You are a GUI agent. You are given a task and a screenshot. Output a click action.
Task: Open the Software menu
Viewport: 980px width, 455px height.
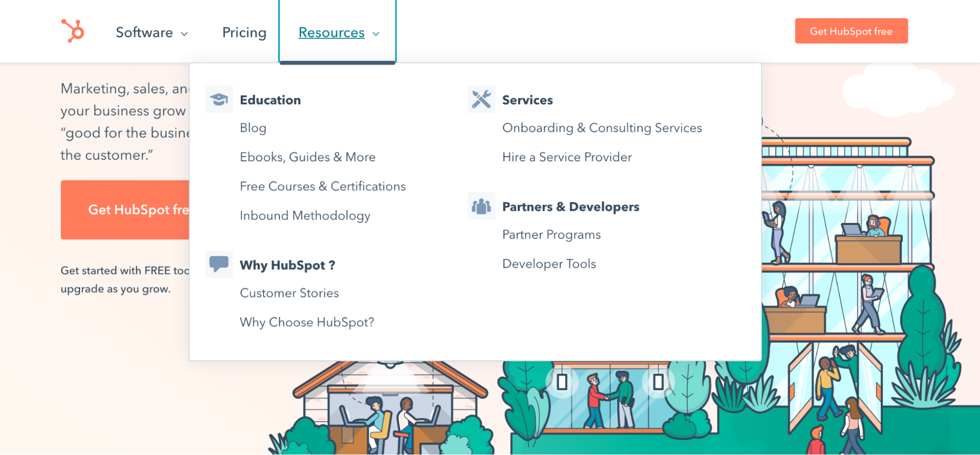pyautogui.click(x=144, y=32)
